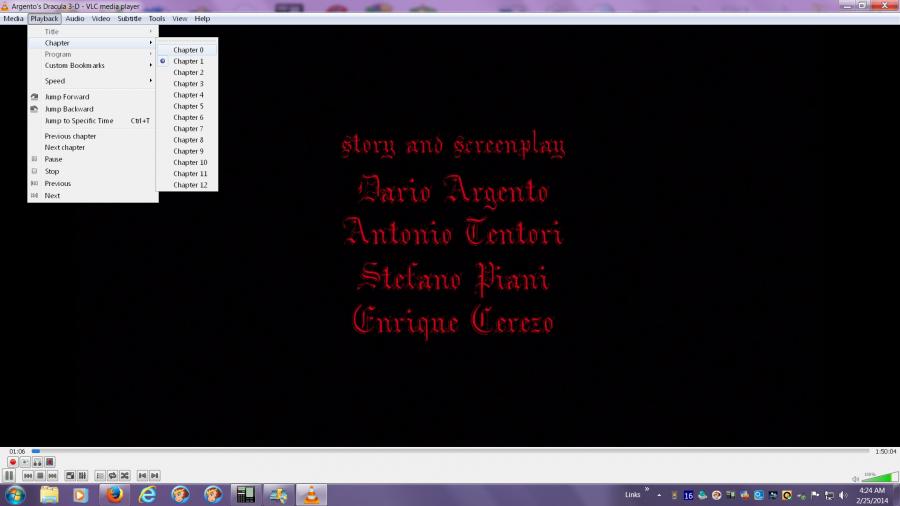Select Next chapter menu entry
Viewport: 900px width, 506px height.
click(x=92, y=147)
